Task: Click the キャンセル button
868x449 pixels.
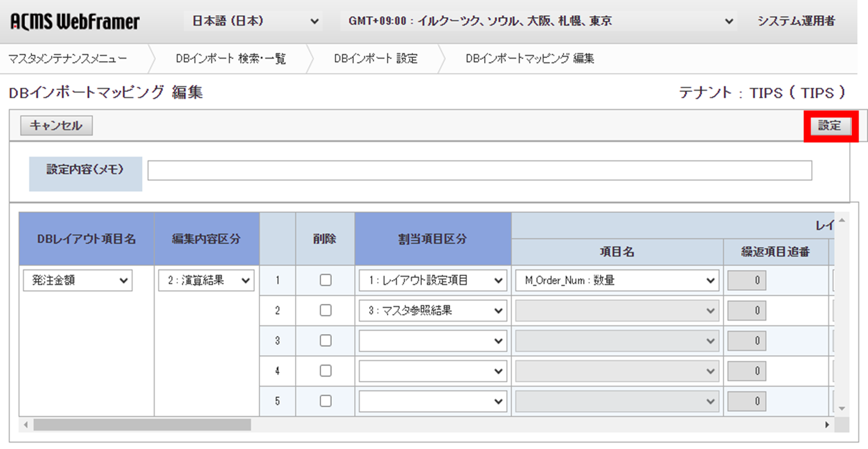Action: (x=56, y=125)
